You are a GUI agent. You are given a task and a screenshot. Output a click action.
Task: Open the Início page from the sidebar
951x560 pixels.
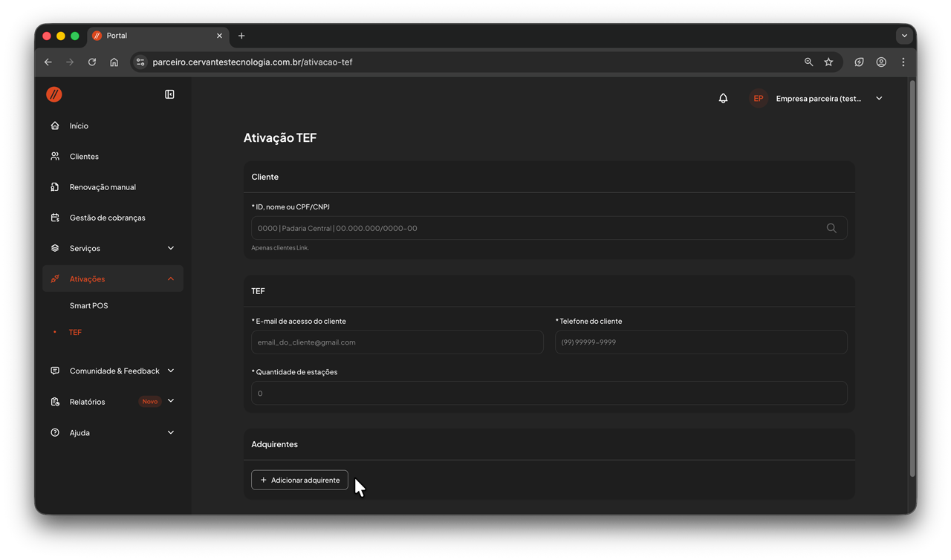tap(79, 126)
